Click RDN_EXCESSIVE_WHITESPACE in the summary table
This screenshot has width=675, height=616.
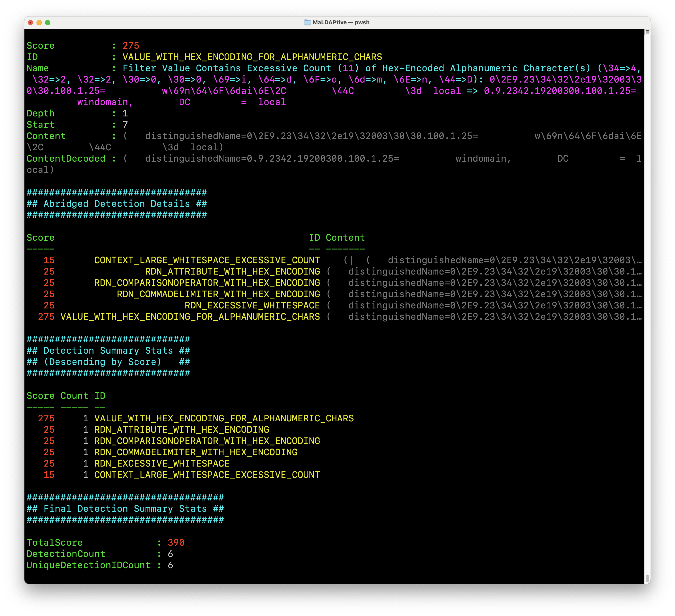click(x=162, y=464)
